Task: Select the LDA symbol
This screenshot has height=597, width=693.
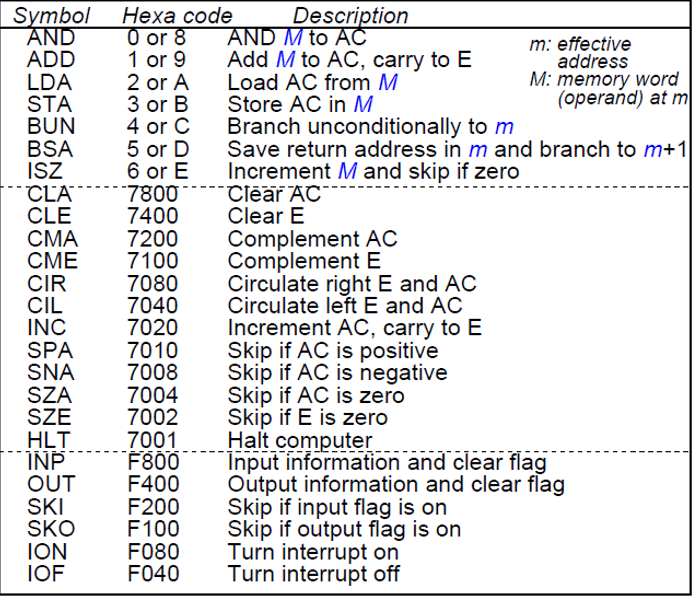Action: coord(49,83)
